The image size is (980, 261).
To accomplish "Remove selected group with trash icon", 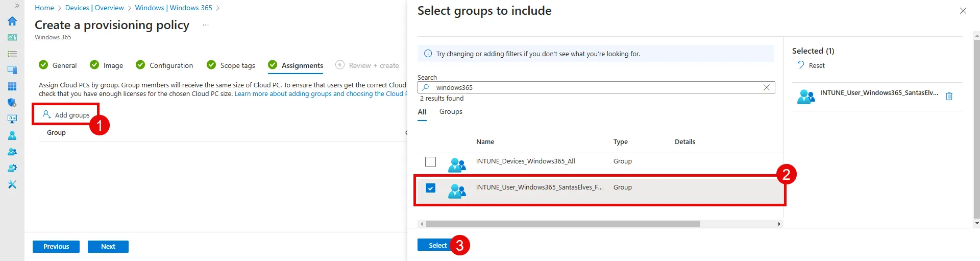I will (949, 96).
